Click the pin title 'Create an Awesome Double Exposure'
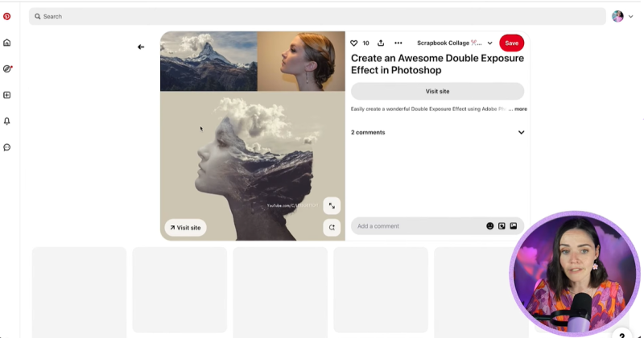This screenshot has height=338, width=644. coord(437,64)
